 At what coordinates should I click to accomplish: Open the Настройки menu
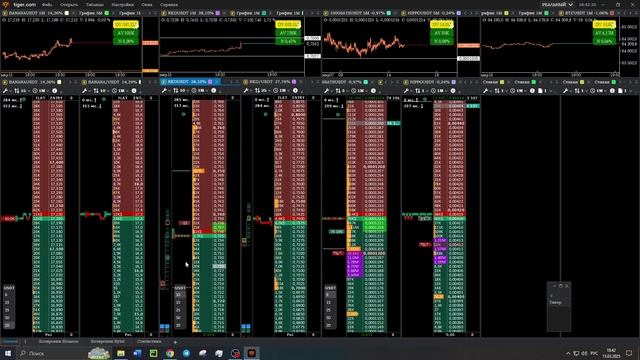coord(122,4)
